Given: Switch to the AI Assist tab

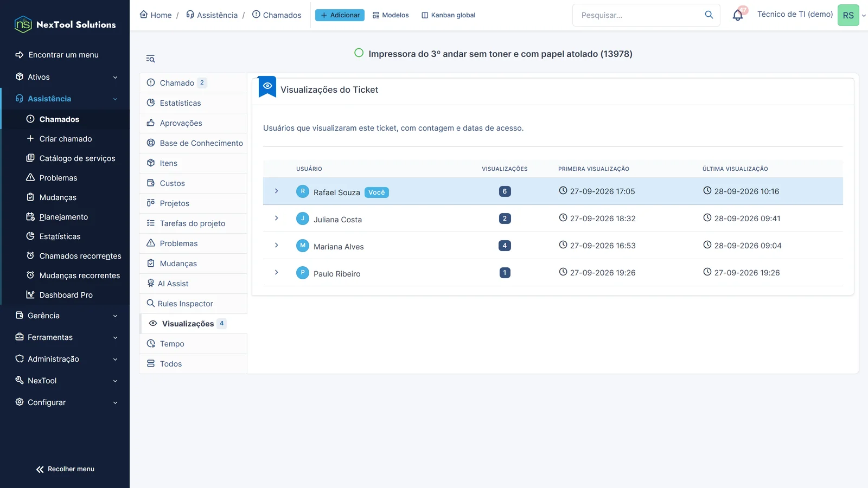Looking at the screenshot, I should [x=193, y=284].
